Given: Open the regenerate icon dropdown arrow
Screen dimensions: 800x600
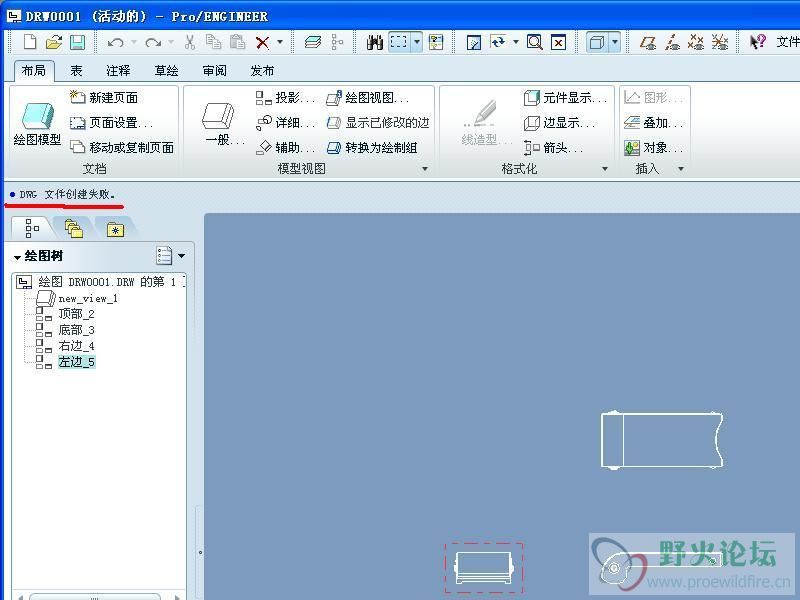Looking at the screenshot, I should (x=516, y=42).
